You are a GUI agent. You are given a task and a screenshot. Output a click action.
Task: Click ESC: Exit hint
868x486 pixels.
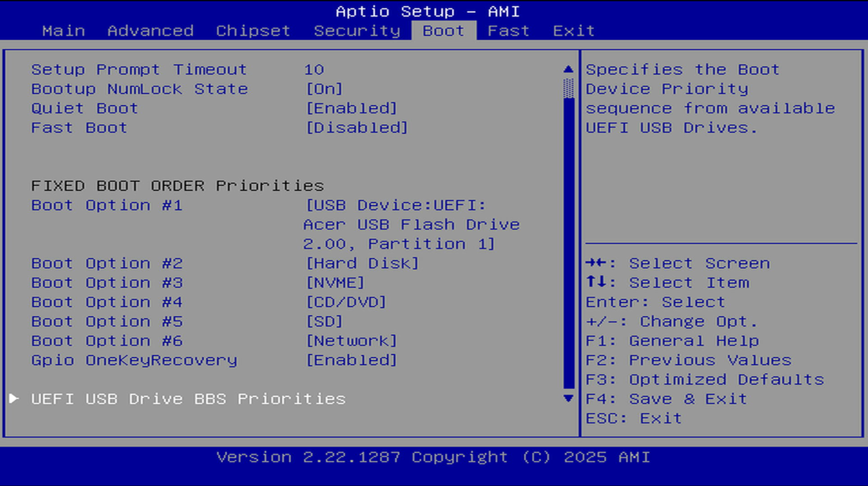pos(634,418)
